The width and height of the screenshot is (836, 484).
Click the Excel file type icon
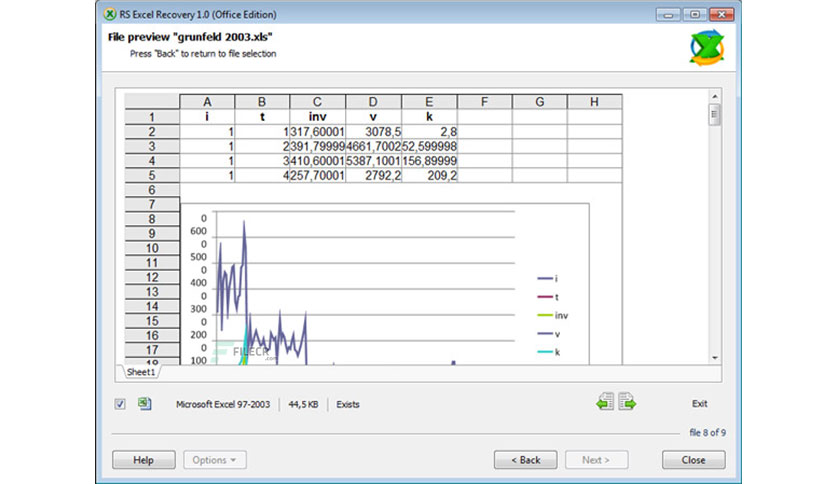pyautogui.click(x=144, y=404)
